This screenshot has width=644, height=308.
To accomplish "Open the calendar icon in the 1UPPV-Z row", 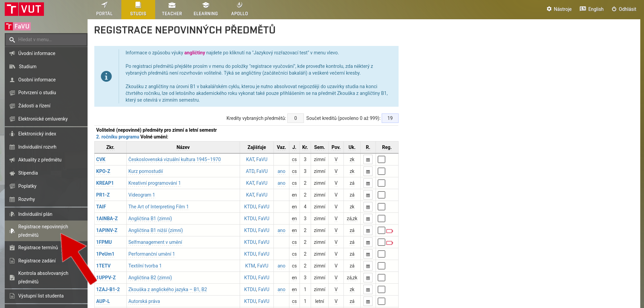I will 368,278.
